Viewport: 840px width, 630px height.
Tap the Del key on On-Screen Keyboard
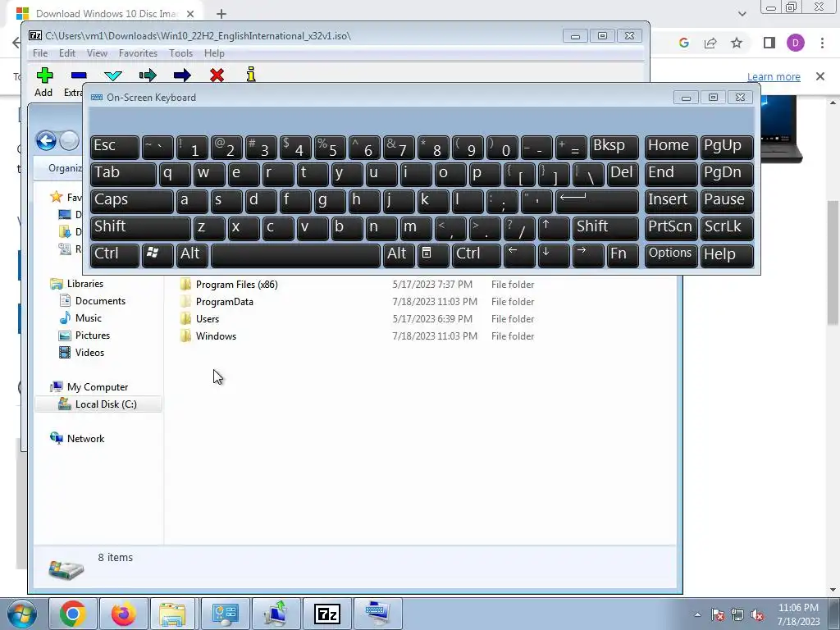pos(623,174)
